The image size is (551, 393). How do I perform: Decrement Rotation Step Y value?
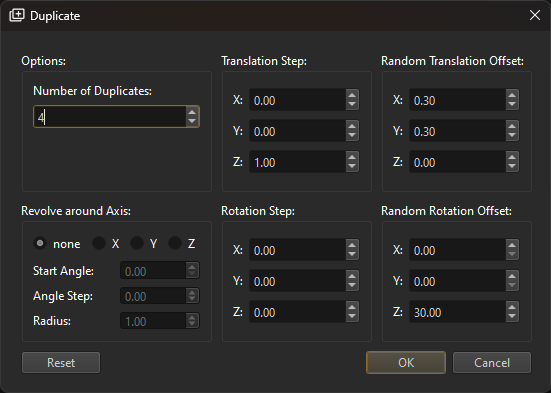[x=352, y=285]
